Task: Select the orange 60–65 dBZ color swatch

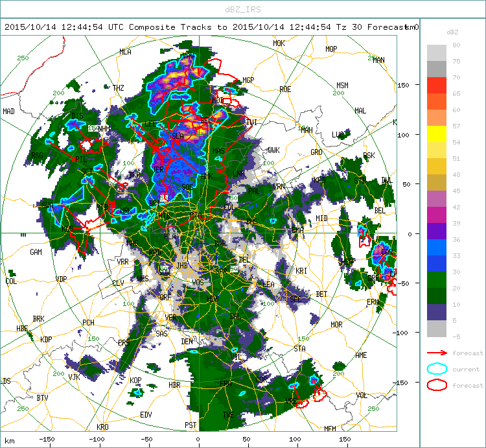Action: (437, 102)
